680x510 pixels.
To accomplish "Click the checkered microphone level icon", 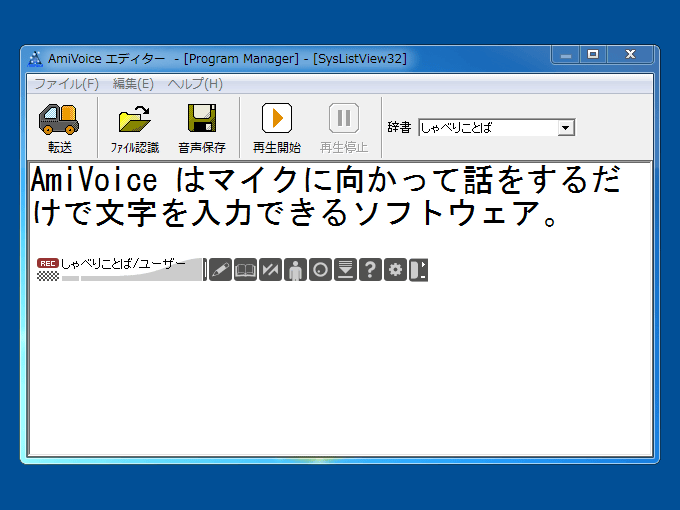I will (48, 276).
